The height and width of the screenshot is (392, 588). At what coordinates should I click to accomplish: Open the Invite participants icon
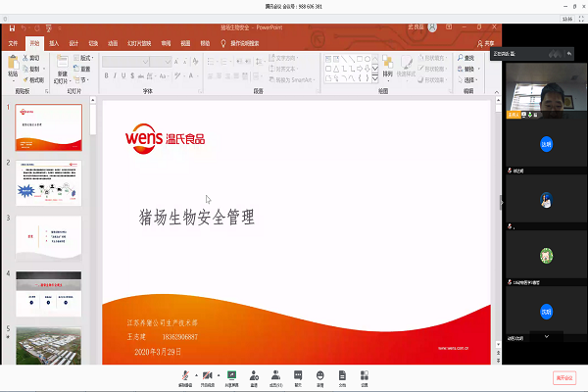254,375
